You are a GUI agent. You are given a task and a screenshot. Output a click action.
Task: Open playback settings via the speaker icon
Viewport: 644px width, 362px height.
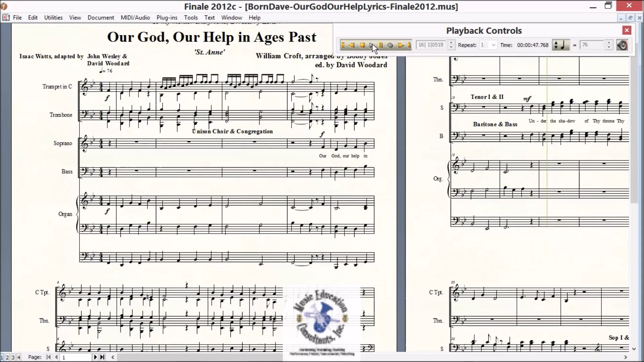pyautogui.click(x=622, y=45)
